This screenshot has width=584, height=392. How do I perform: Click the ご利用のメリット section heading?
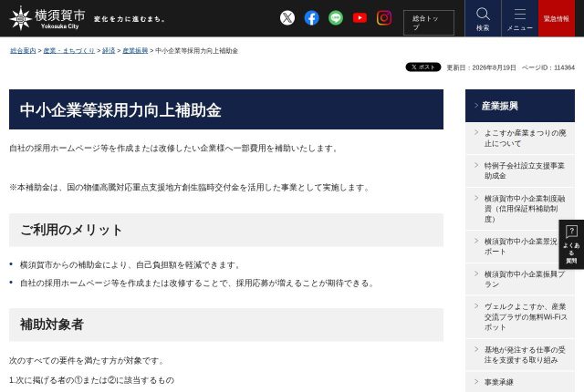(x=71, y=230)
